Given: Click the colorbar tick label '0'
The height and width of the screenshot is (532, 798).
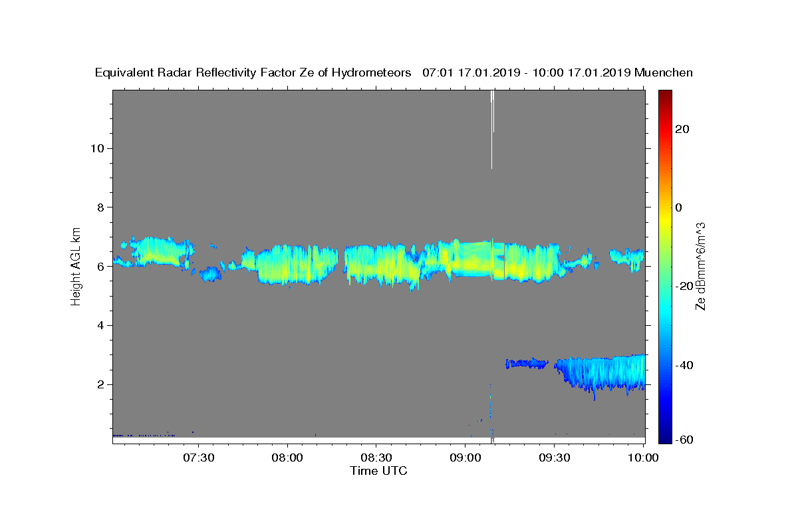Looking at the screenshot, I should pos(679,207).
